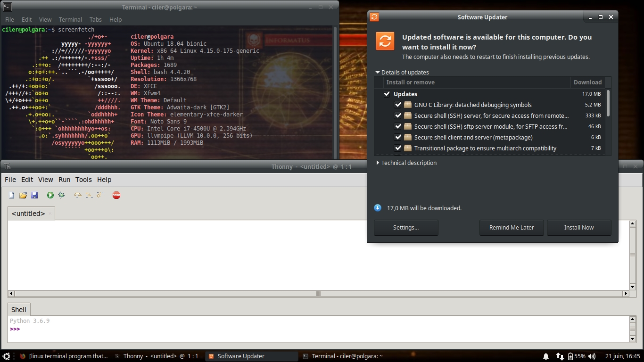Screen dimensions: 644x362
Task: Open the network connections tray icon
Action: click(x=560, y=356)
